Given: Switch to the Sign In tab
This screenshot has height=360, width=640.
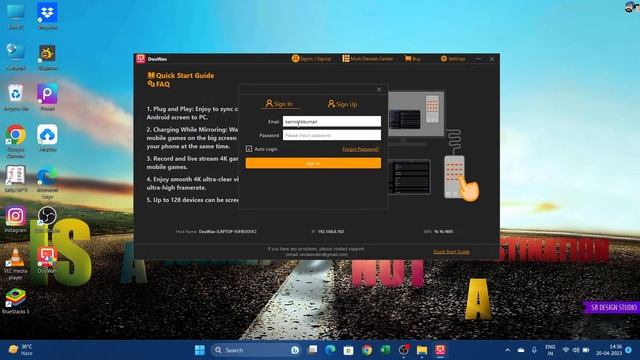Looking at the screenshot, I should click(279, 104).
